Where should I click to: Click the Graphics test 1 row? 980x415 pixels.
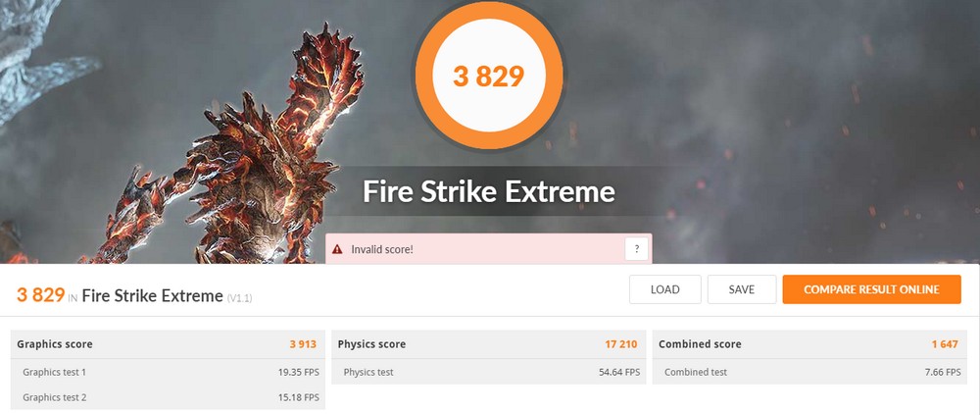coord(168,372)
